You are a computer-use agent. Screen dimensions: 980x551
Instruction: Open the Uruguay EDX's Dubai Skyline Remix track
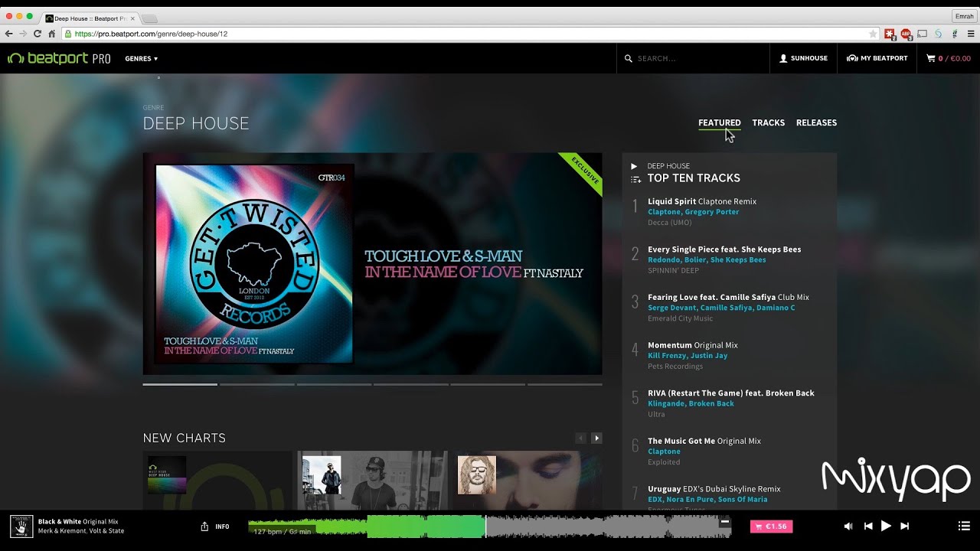pos(714,489)
